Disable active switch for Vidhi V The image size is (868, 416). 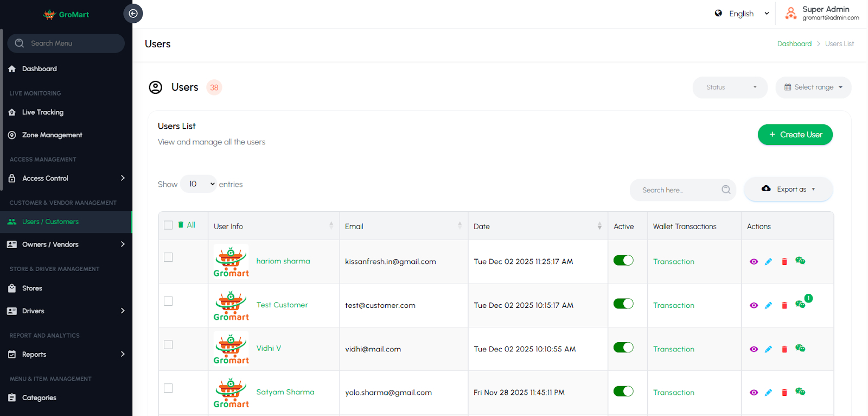click(623, 348)
